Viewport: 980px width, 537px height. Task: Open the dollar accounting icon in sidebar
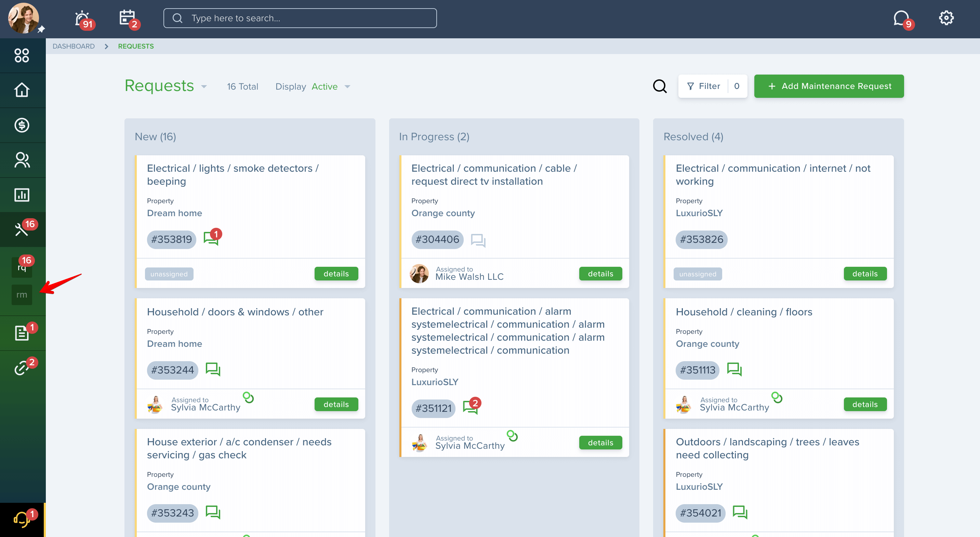(x=22, y=125)
